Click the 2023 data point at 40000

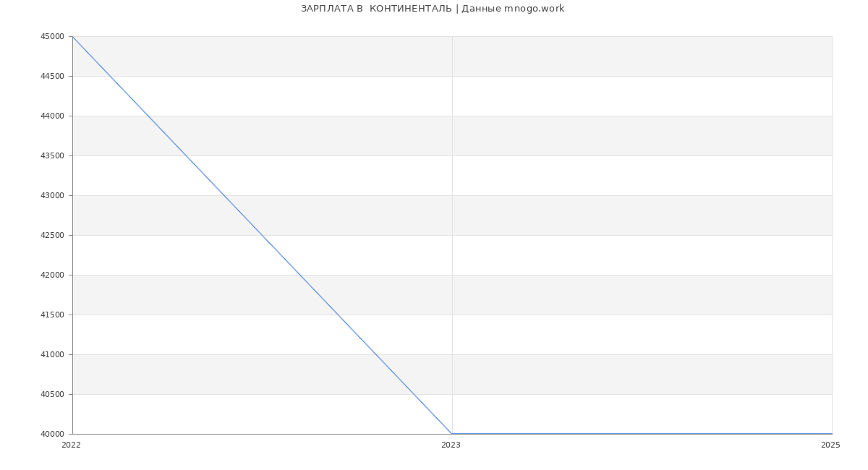452,434
